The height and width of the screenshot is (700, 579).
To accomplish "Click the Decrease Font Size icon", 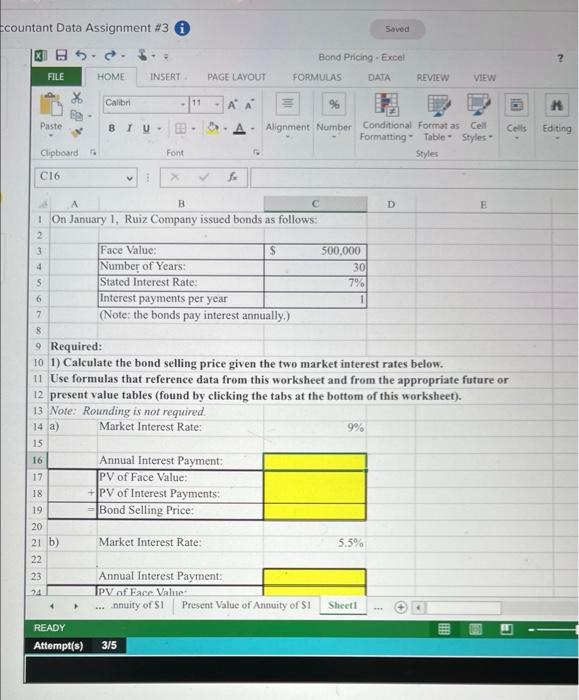I will [249, 105].
